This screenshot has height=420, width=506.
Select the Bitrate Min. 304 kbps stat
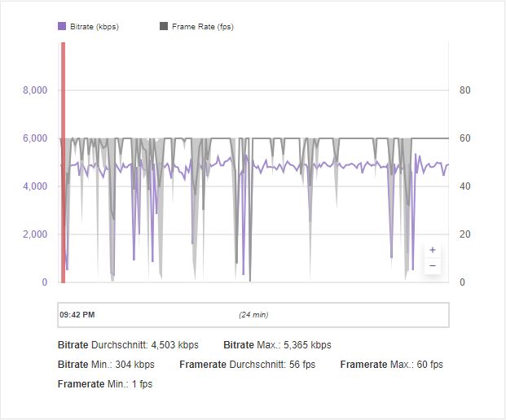106,365
